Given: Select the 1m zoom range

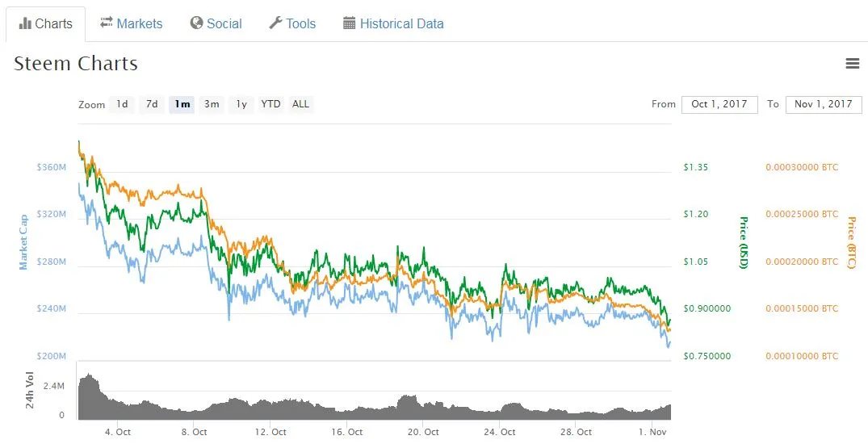Looking at the screenshot, I should 182,104.
